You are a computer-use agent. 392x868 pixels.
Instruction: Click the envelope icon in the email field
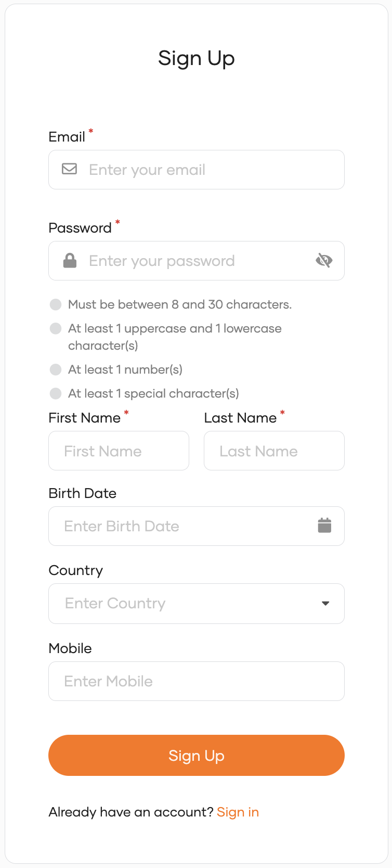[69, 169]
